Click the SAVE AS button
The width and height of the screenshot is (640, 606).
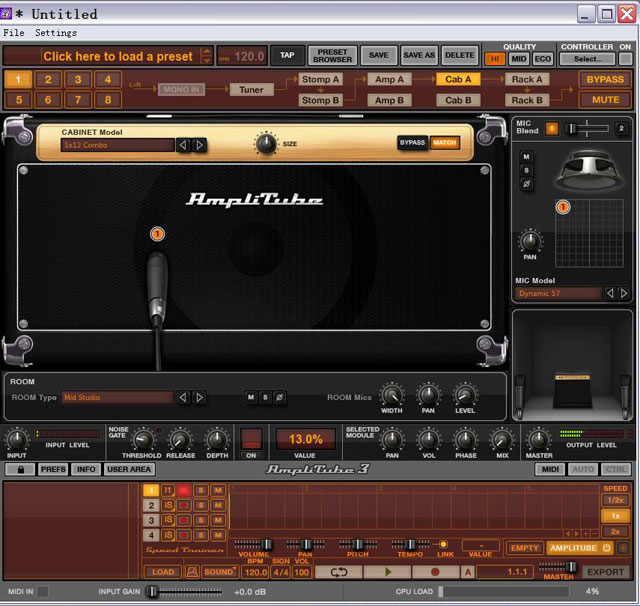(419, 55)
